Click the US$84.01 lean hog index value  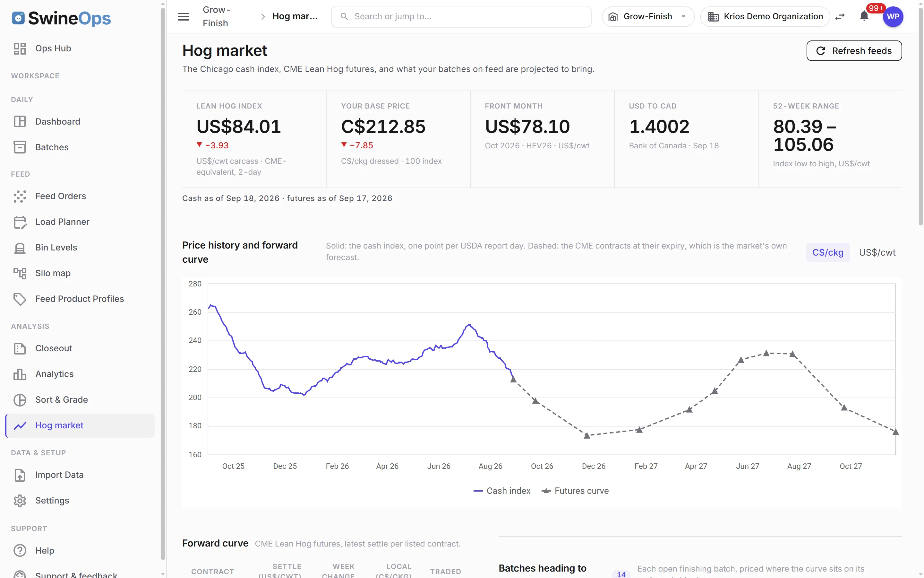pyautogui.click(x=239, y=127)
